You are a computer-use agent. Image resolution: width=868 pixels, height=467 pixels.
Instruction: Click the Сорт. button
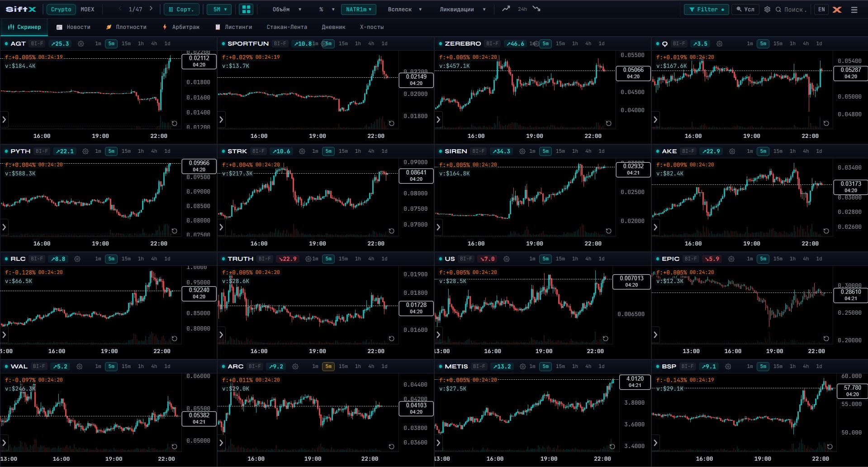pos(181,9)
